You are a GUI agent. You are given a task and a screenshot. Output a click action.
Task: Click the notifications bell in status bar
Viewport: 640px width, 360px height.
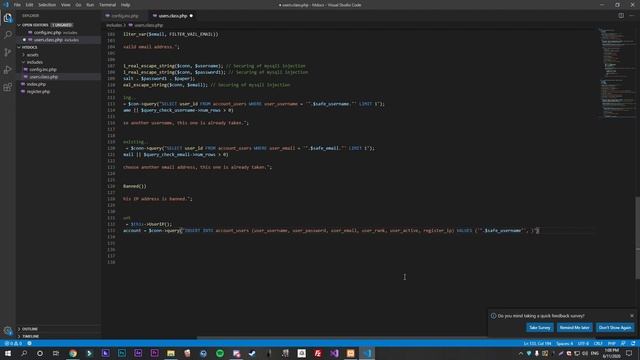[633, 343]
